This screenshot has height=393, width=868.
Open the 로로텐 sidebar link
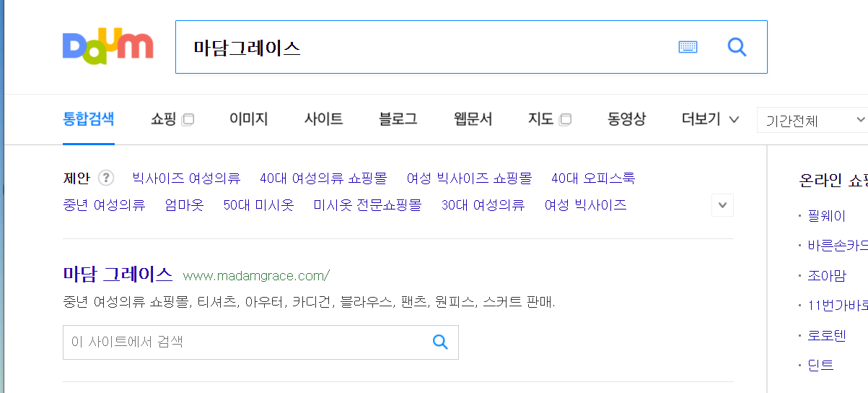[826, 335]
